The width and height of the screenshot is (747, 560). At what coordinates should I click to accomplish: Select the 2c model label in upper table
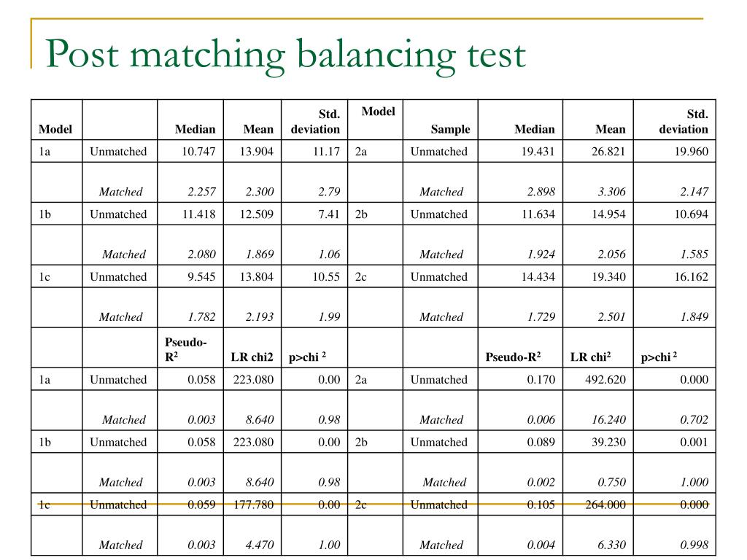click(360, 276)
